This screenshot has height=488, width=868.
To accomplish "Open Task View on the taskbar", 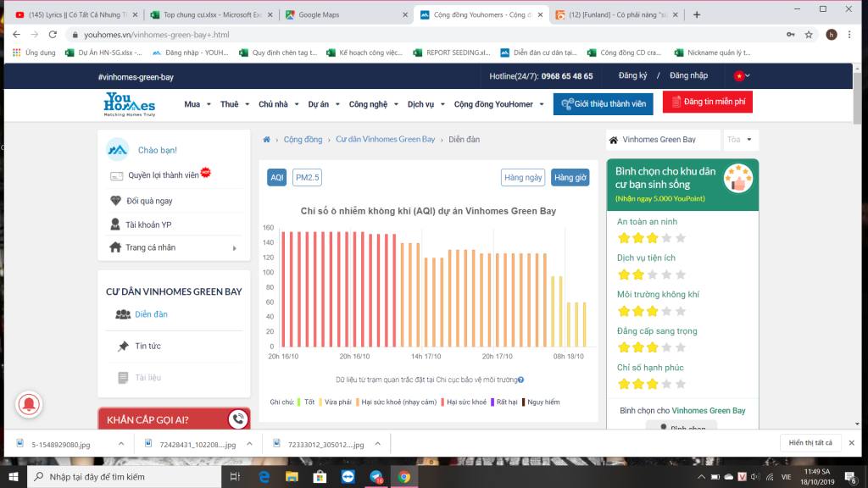I will pos(235,476).
